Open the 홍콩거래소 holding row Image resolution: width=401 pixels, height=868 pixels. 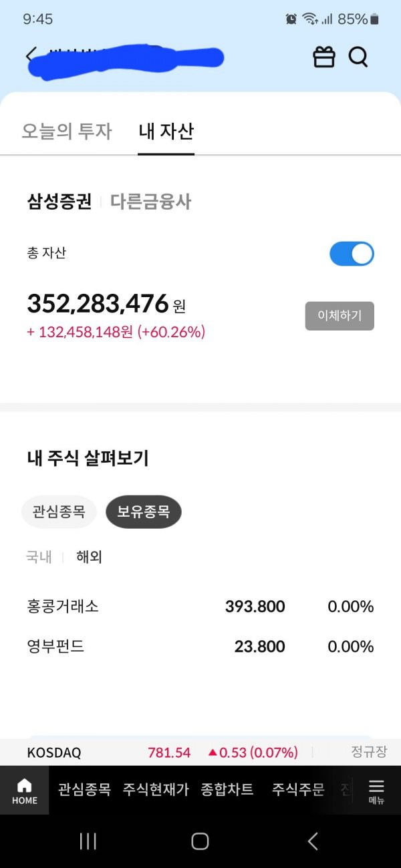200,607
